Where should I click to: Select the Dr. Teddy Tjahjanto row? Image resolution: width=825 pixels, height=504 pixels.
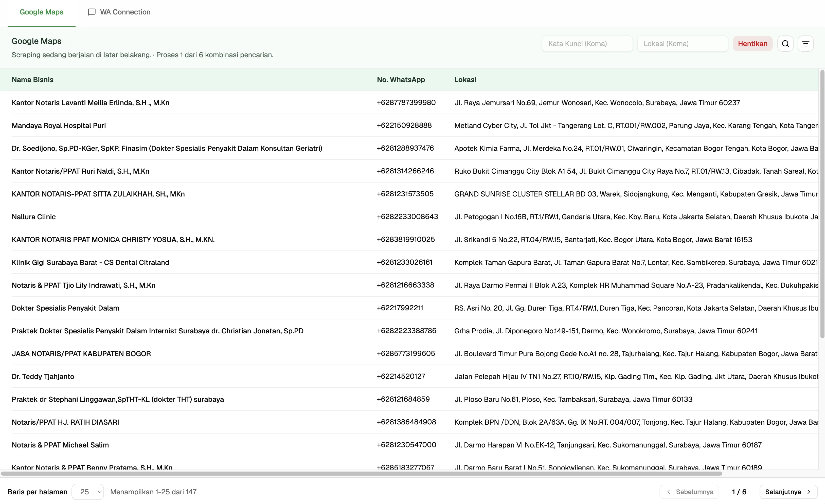[x=409, y=376]
